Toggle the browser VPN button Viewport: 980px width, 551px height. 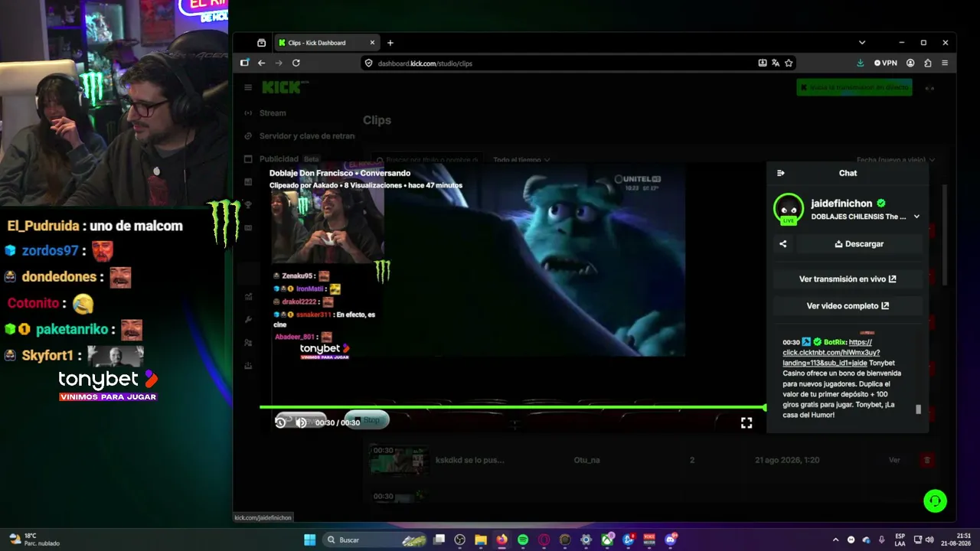886,63
